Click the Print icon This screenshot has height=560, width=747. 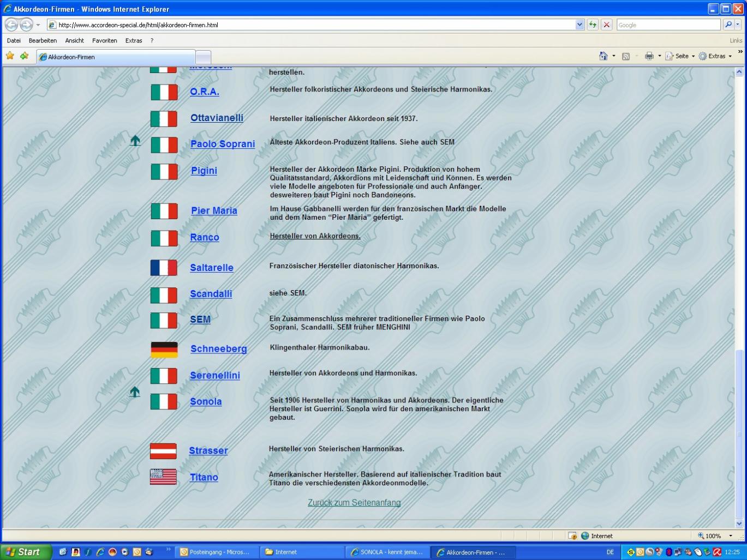point(649,56)
